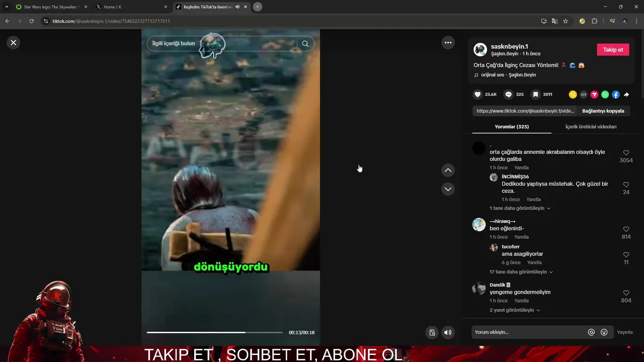Like Dandik's comment with 804 likes
The height and width of the screenshot is (362, 644).
point(626,293)
